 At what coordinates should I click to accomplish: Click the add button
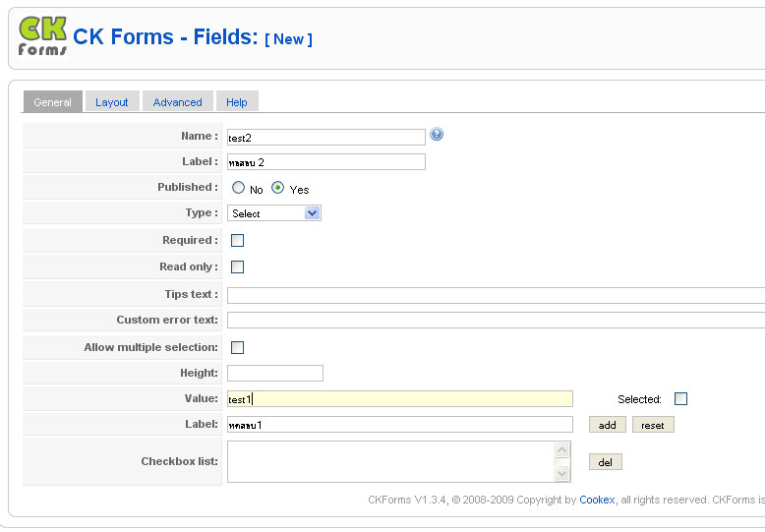(x=608, y=425)
